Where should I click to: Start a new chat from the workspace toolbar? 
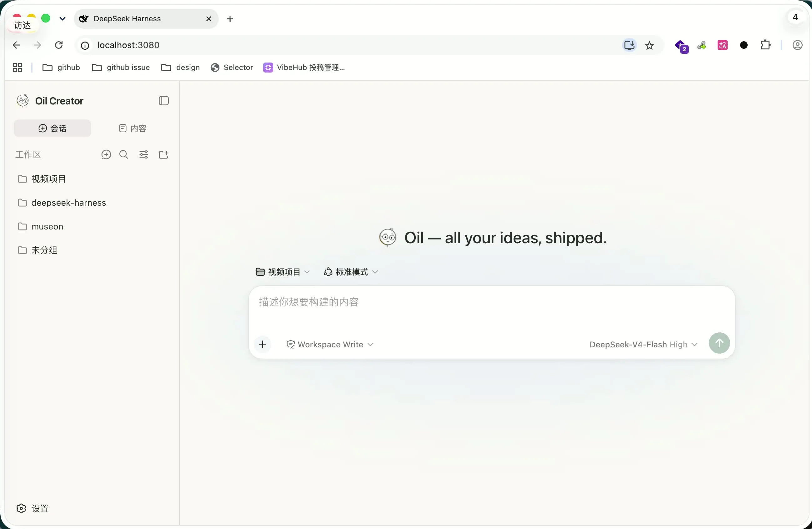coord(106,155)
